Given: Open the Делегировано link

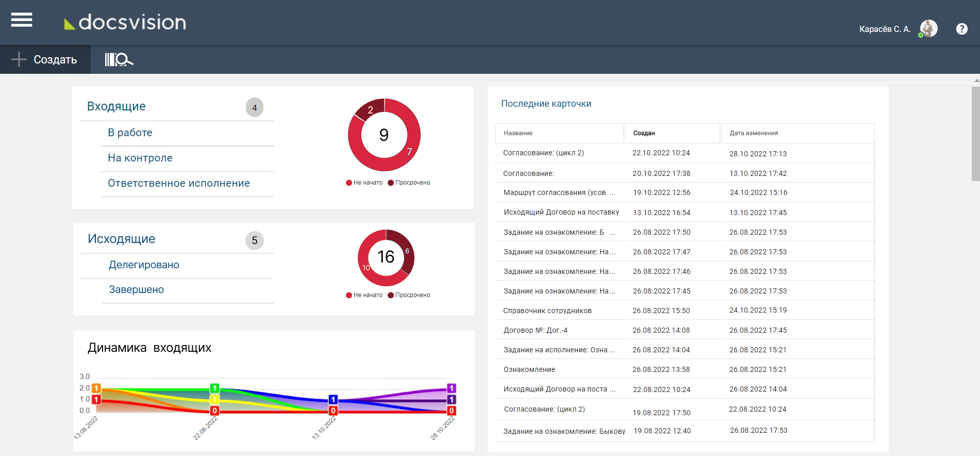Looking at the screenshot, I should (144, 265).
